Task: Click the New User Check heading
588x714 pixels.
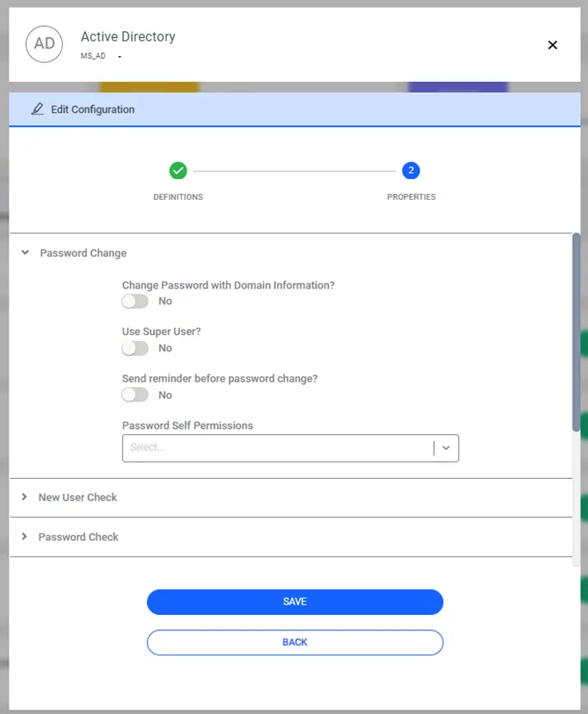Action: point(77,498)
